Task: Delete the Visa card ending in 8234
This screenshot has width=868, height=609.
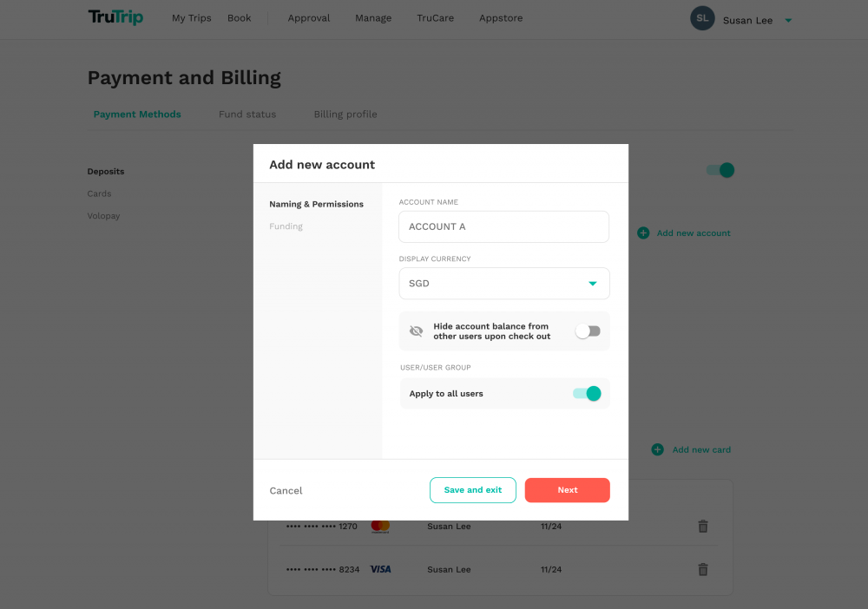Action: click(x=702, y=569)
